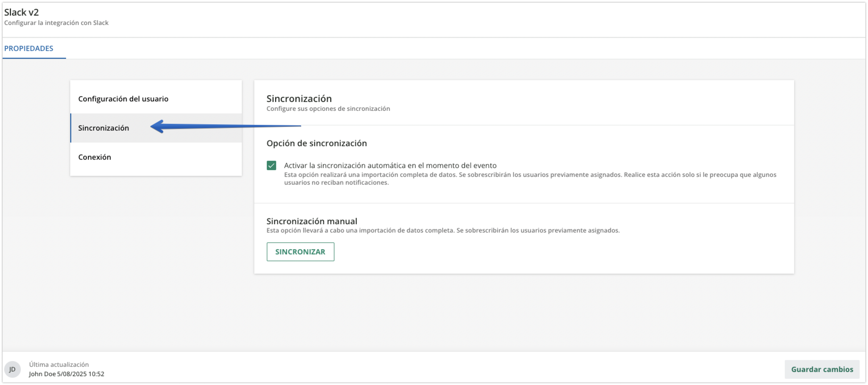Click the 'Opción de sincronización' heading
This screenshot has height=385, width=868.
point(316,143)
